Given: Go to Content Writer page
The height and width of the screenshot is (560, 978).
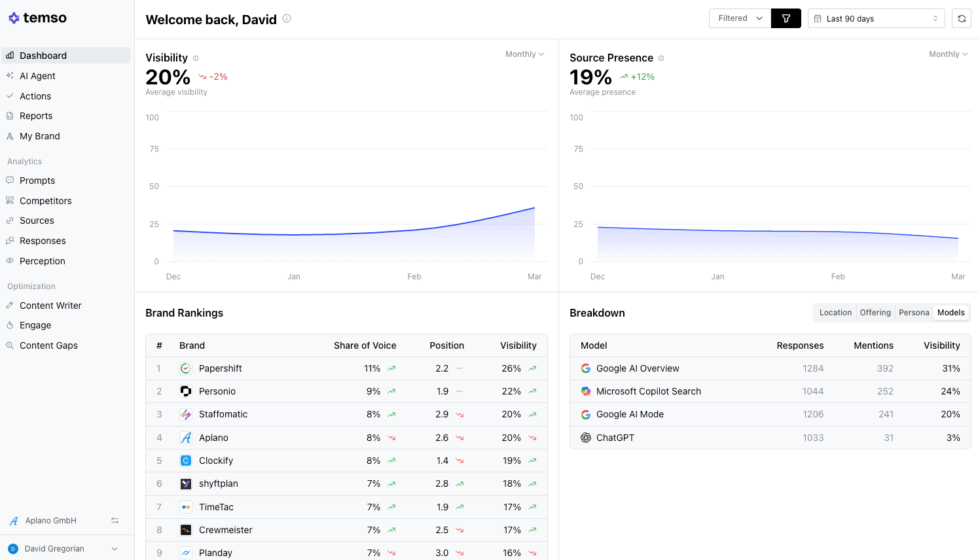Looking at the screenshot, I should [x=50, y=306].
